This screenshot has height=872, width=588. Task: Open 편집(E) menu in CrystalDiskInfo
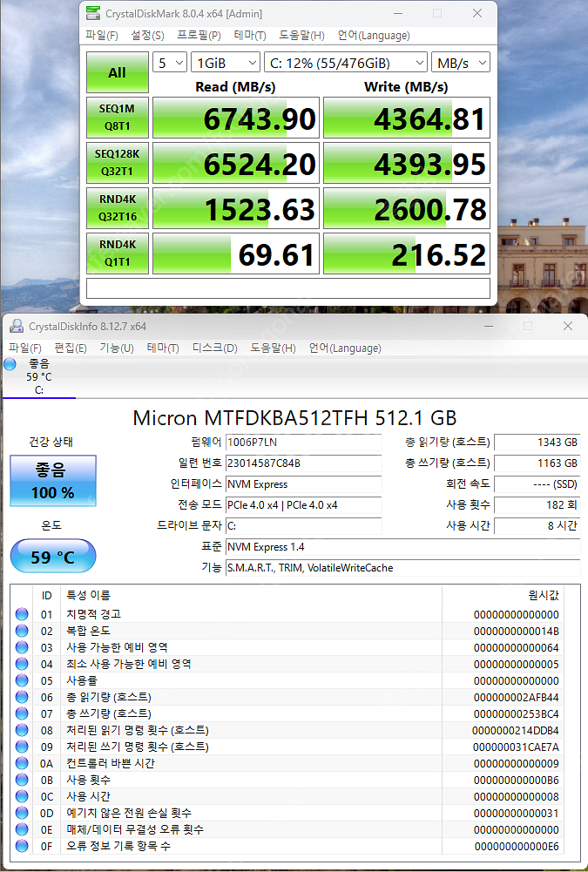(x=70, y=348)
